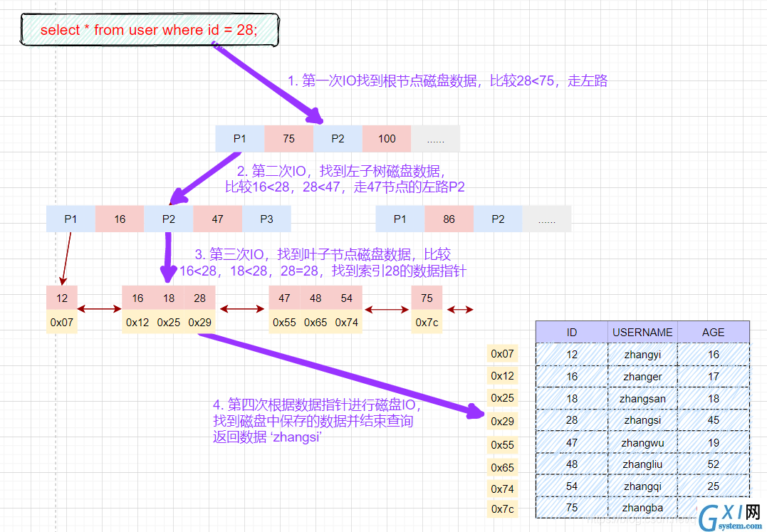Click address label 0x7c beside zhangba row
Screen dimensions: 767x532
point(502,509)
